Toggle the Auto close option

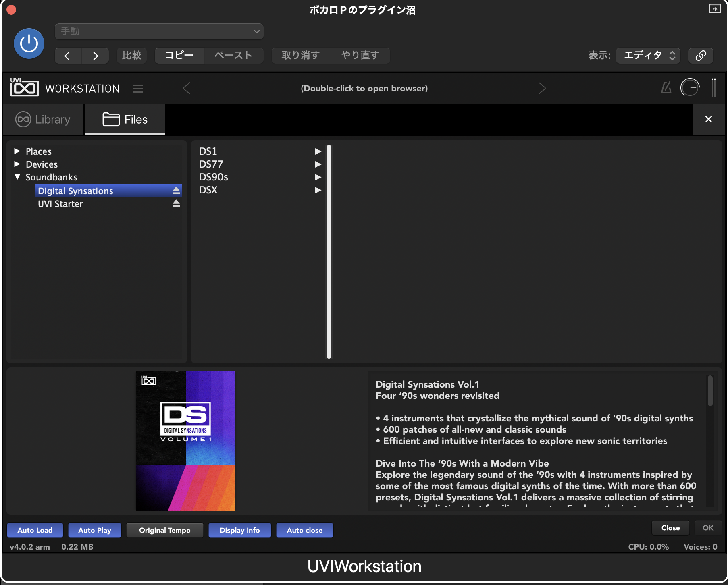(x=305, y=530)
